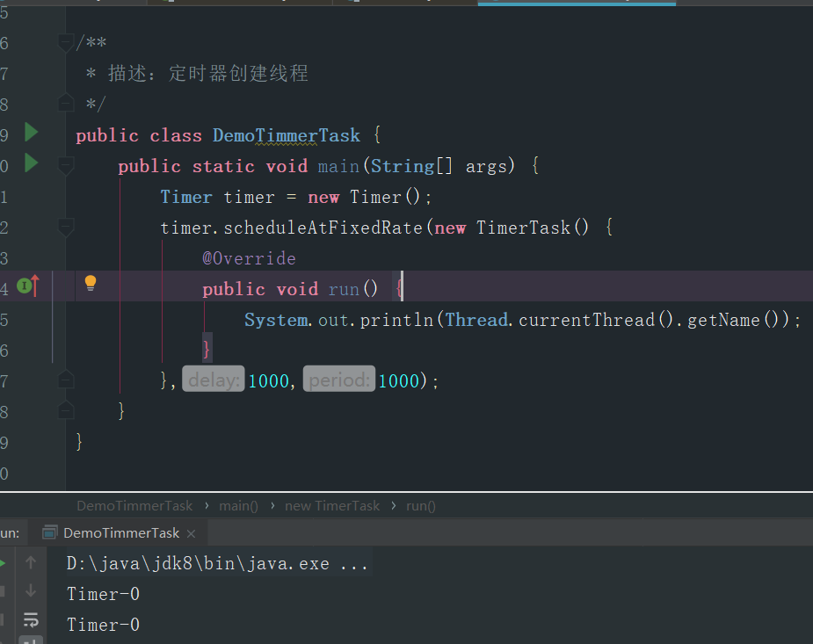This screenshot has height=644, width=813.
Task: Switch to the DemoTimmerTask run tab
Action: pyautogui.click(x=120, y=533)
